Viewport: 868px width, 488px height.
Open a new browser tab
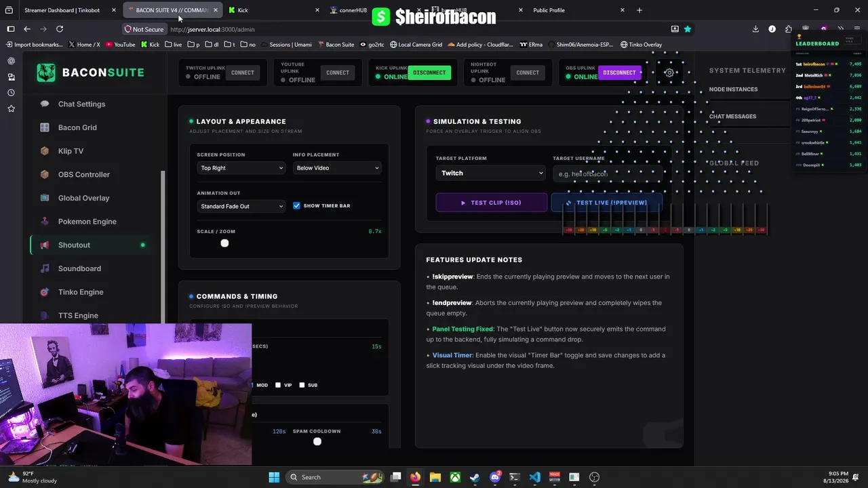(639, 10)
